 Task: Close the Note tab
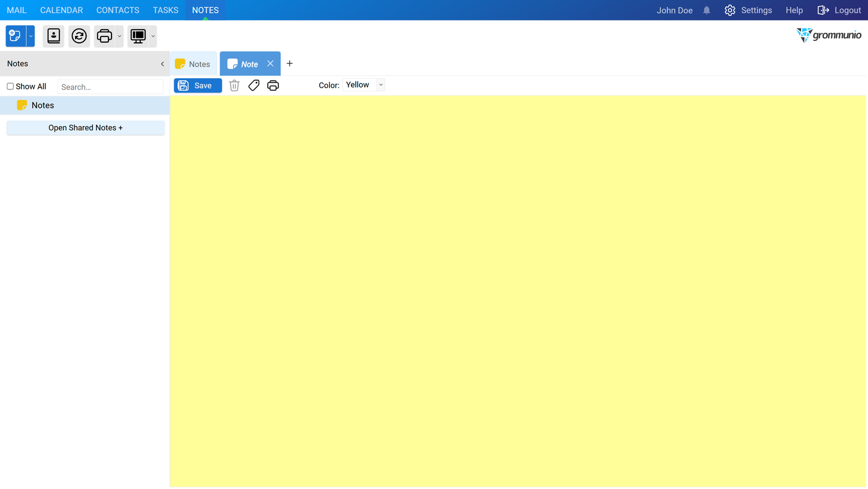pyautogui.click(x=270, y=63)
